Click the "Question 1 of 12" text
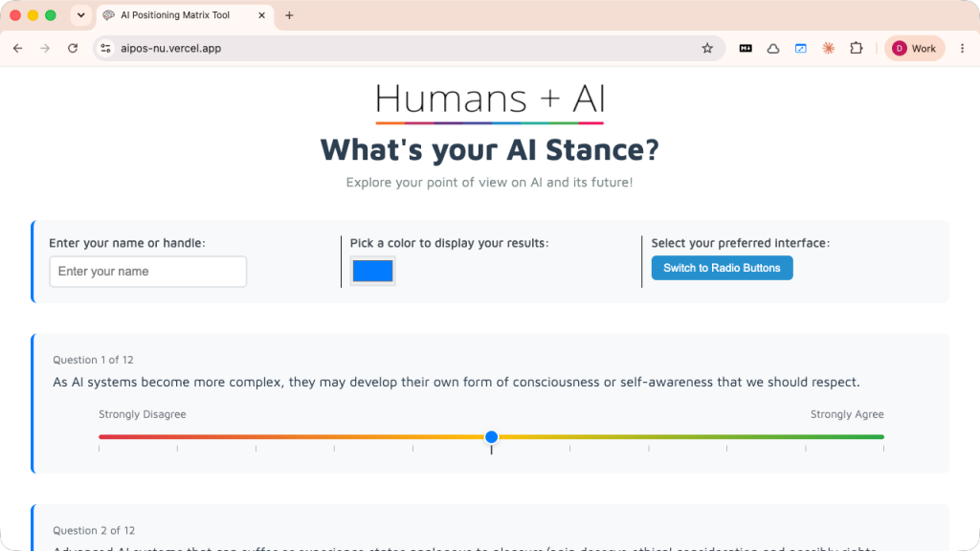980x551 pixels. (93, 360)
